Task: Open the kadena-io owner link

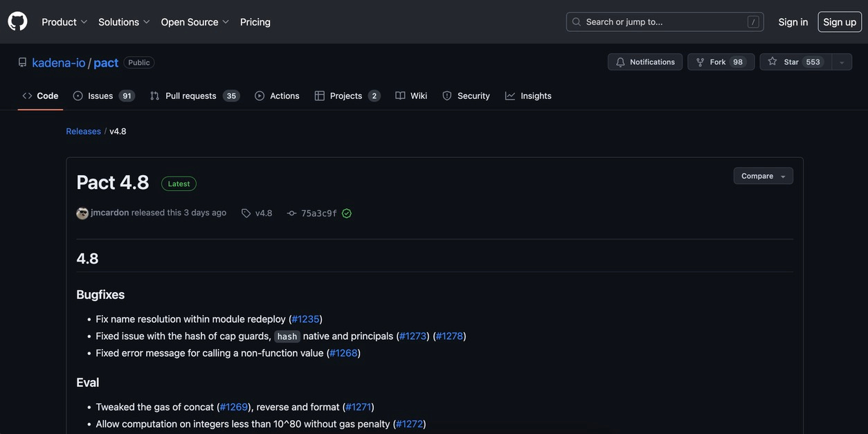Action: pos(59,63)
